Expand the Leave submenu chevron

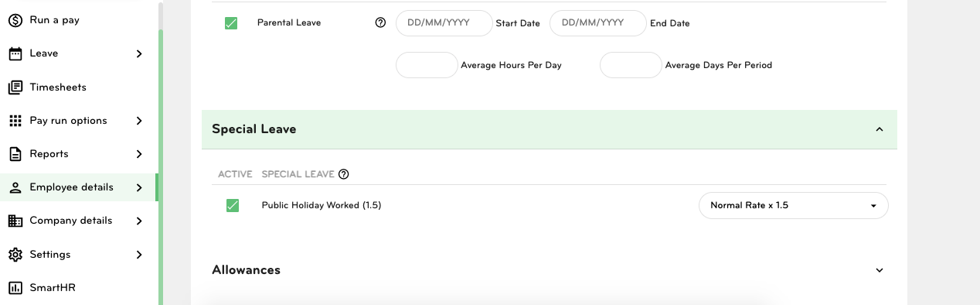139,53
